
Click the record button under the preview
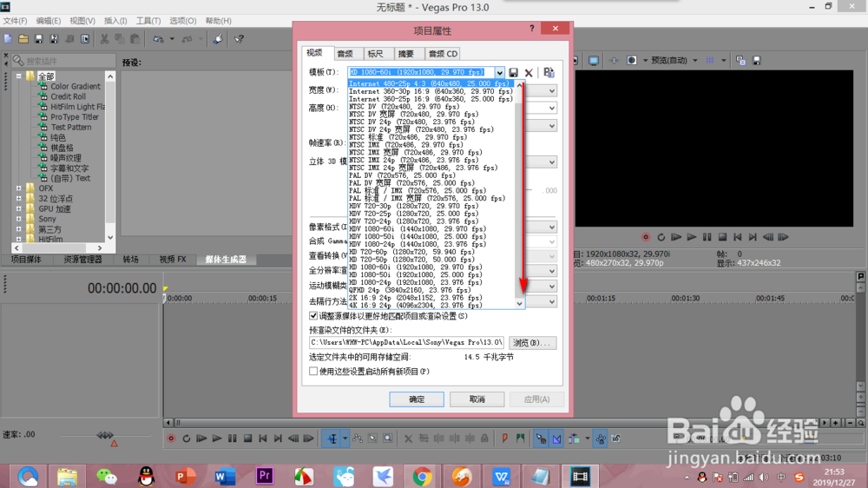646,237
